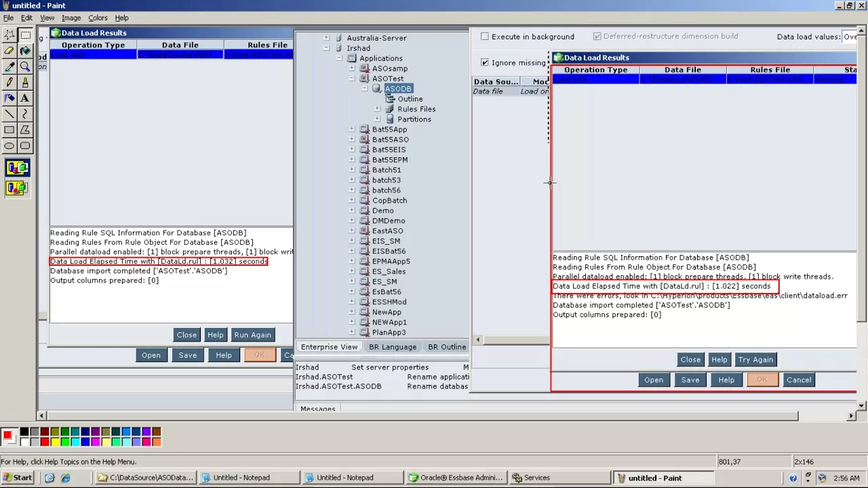Toggle Deferred-restructure dimension build checkbox
This screenshot has width=868, height=488.
pos(597,37)
